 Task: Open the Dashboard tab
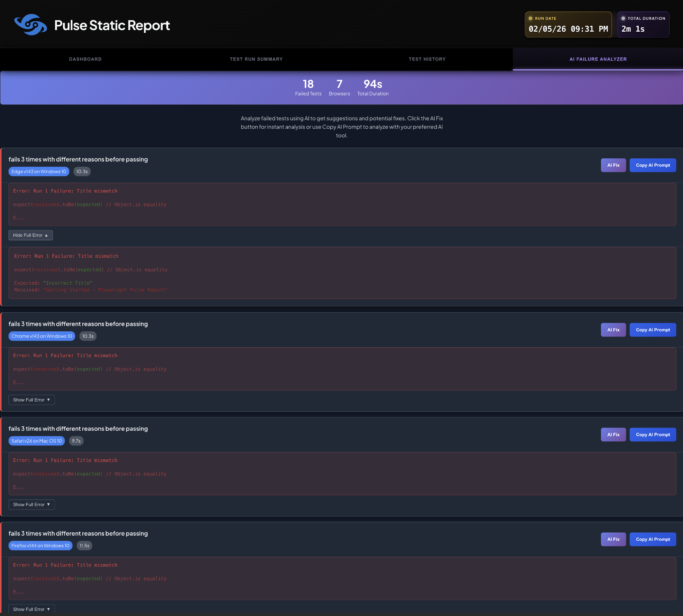(85, 59)
